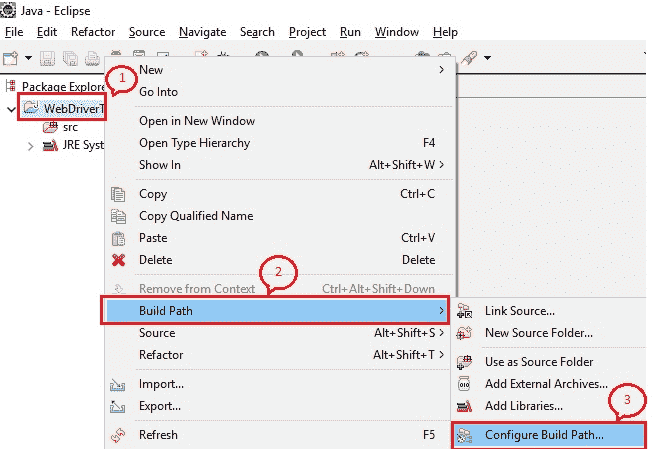
Task: Open the Project menu
Action: pos(307,32)
